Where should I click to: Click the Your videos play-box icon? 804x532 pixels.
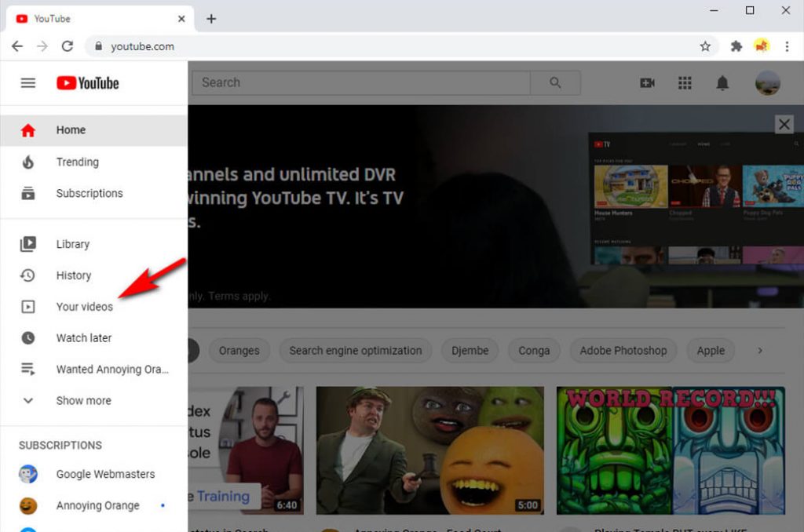pyautogui.click(x=27, y=307)
